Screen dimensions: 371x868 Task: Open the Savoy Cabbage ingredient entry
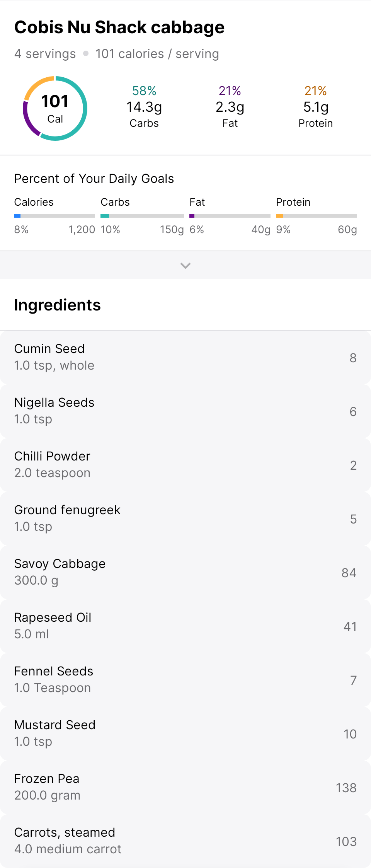click(x=185, y=572)
